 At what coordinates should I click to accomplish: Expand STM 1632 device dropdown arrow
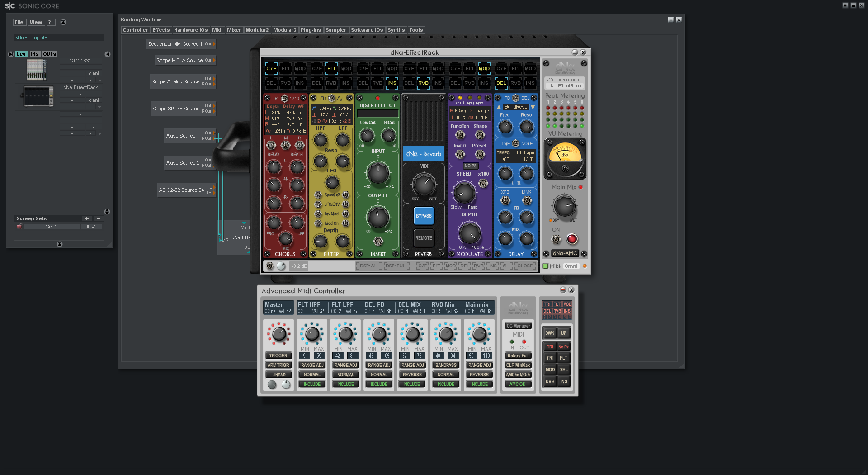[99, 80]
